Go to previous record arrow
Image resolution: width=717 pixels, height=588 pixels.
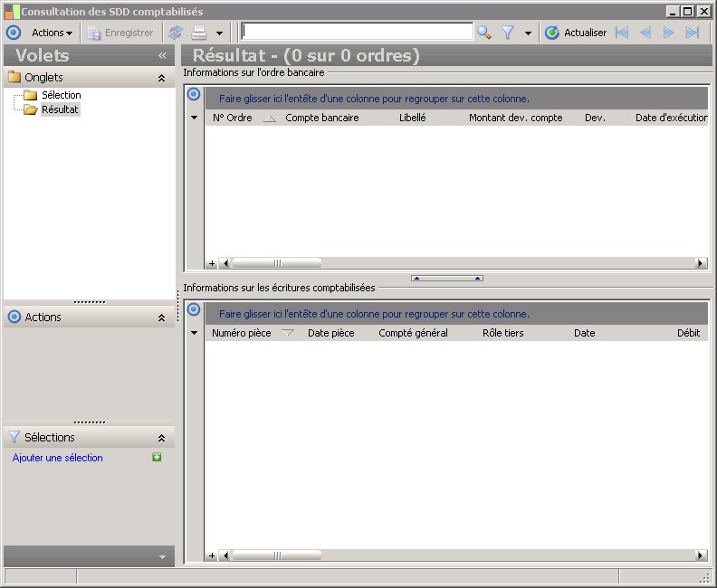pos(645,33)
